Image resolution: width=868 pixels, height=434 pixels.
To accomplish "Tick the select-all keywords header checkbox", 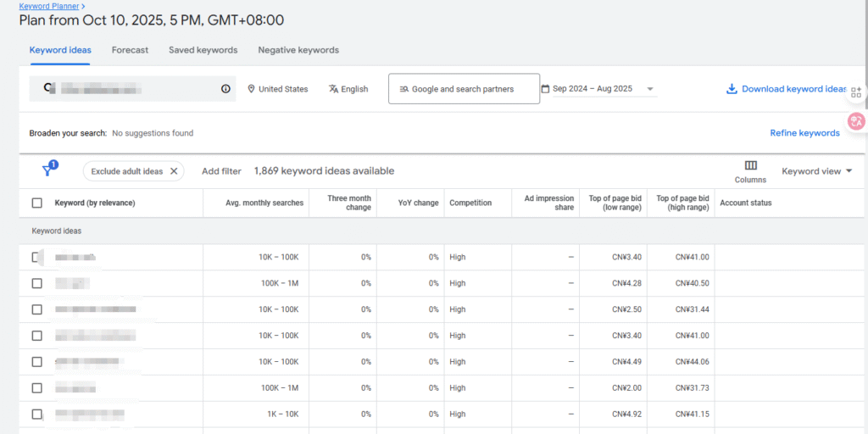I will (36, 203).
